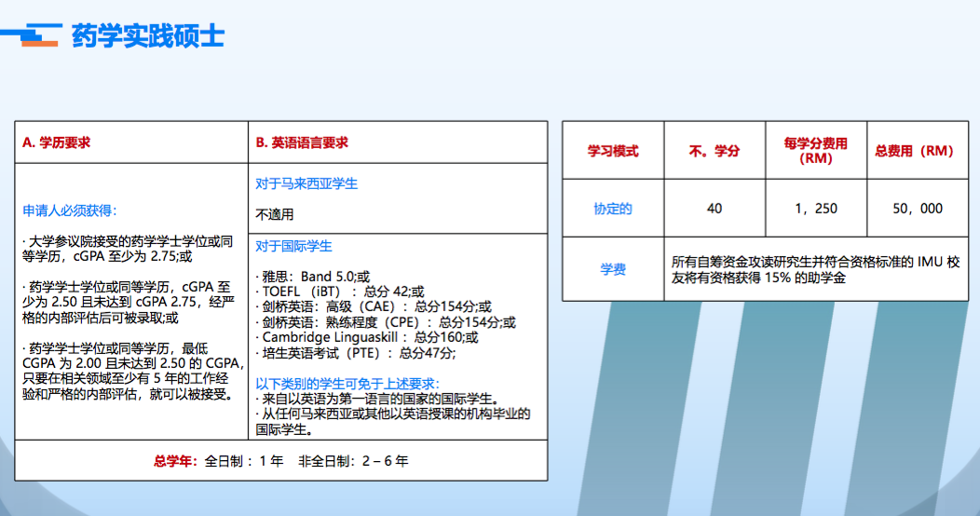
Task: Click the 总费用 (RM) table header
Action: pos(914,151)
